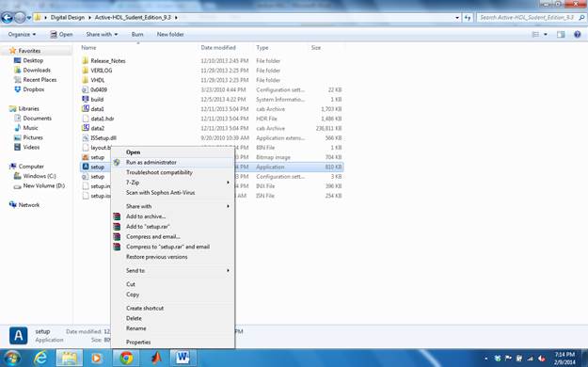Sort files by Date modified column
The height and width of the screenshot is (367, 588).
[x=218, y=48]
